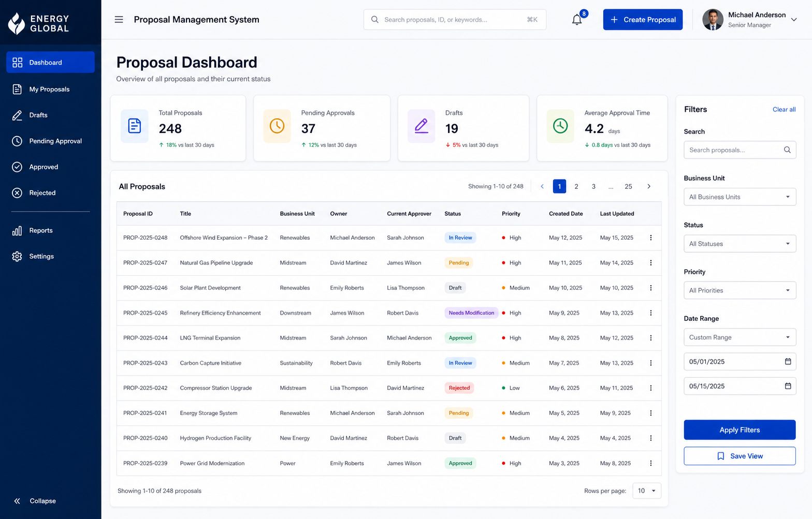
Task: Collapse the sidebar
Action: (35, 501)
